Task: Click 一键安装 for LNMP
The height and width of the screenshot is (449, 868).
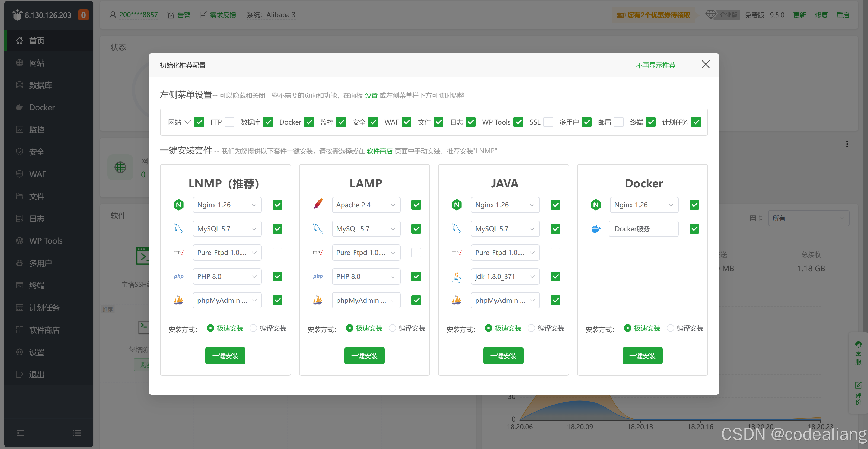Action: pyautogui.click(x=225, y=356)
